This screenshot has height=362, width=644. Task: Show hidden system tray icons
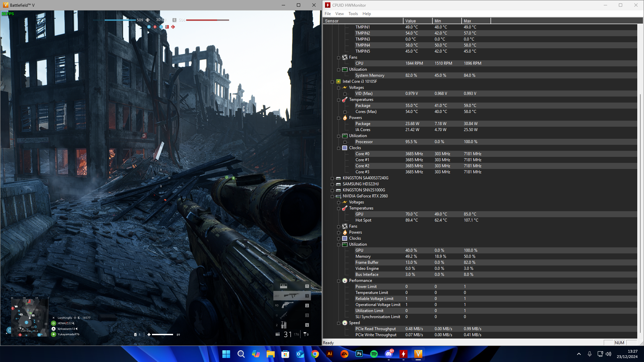tap(579, 354)
